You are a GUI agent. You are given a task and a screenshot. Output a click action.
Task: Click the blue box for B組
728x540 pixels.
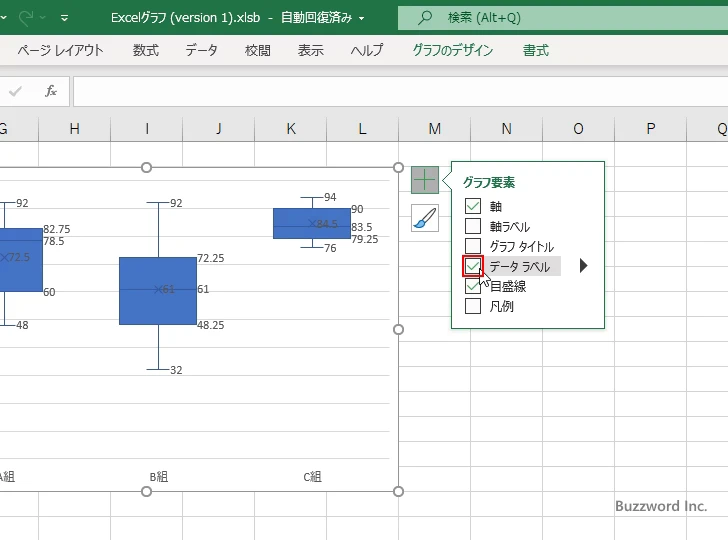coord(158,290)
